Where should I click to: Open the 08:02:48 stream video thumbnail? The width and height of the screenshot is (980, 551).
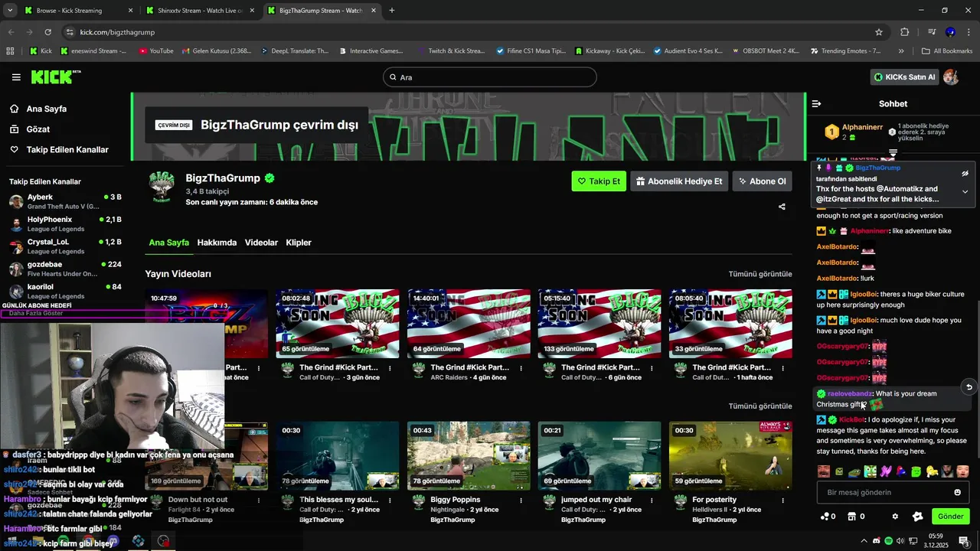click(338, 324)
